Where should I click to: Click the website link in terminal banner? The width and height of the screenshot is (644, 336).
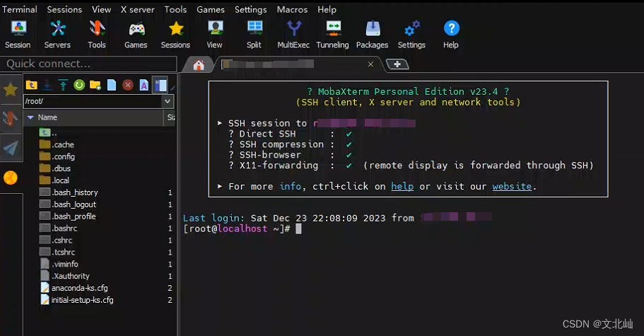(512, 187)
